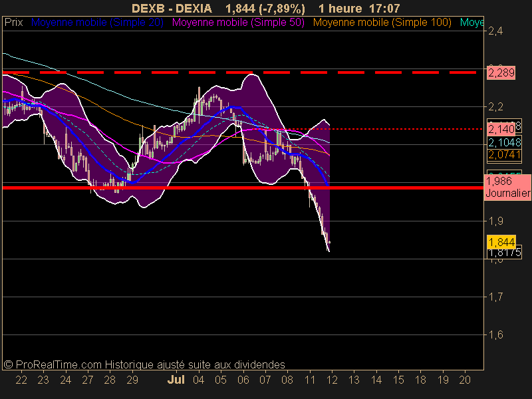Click the 2,1048 moving average value label
The image size is (532, 399).
505,142
